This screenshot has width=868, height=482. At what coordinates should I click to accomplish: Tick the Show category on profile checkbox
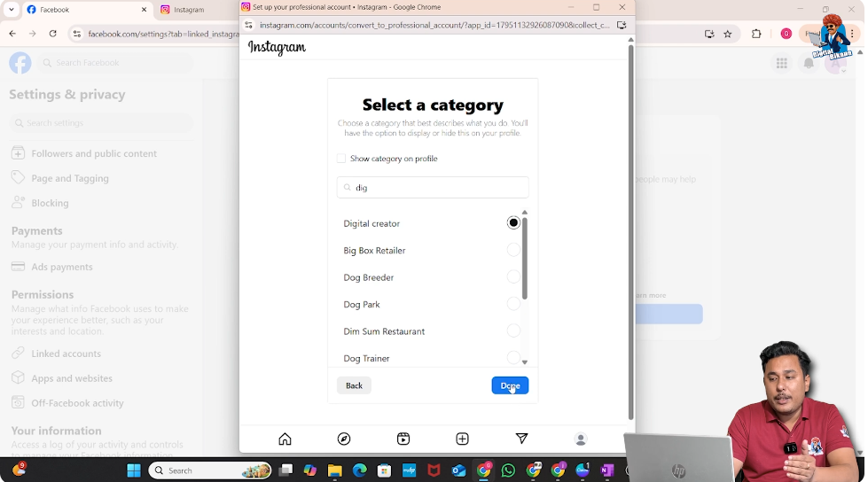pos(341,159)
